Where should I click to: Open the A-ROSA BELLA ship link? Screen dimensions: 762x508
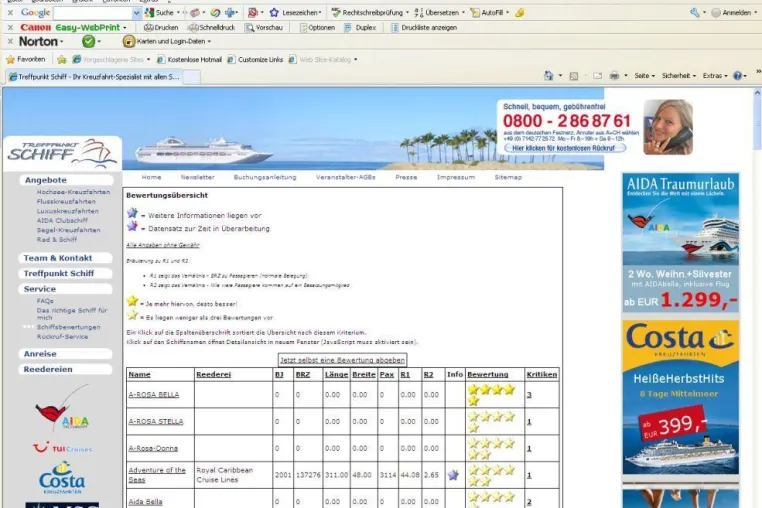(x=154, y=395)
